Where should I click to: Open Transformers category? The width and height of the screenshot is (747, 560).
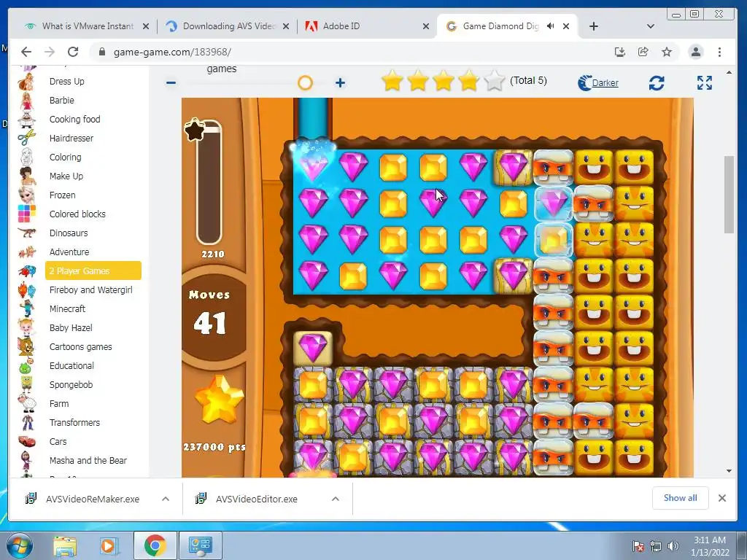click(75, 423)
